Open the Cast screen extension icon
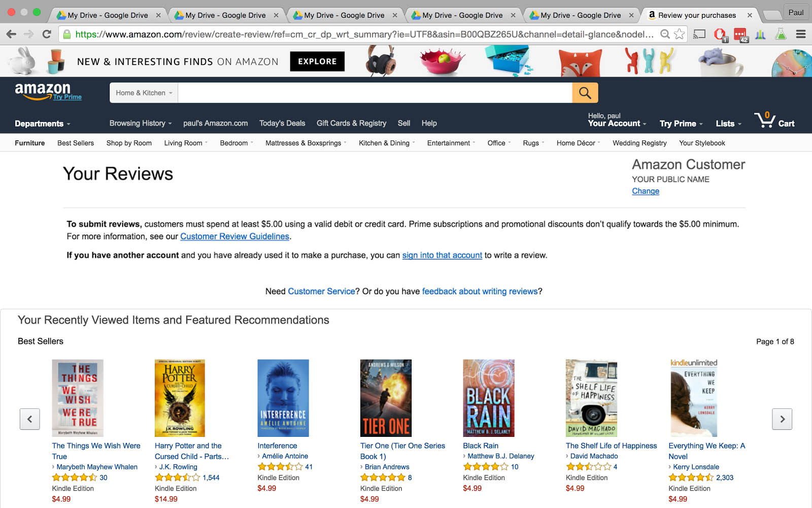 pos(699,34)
